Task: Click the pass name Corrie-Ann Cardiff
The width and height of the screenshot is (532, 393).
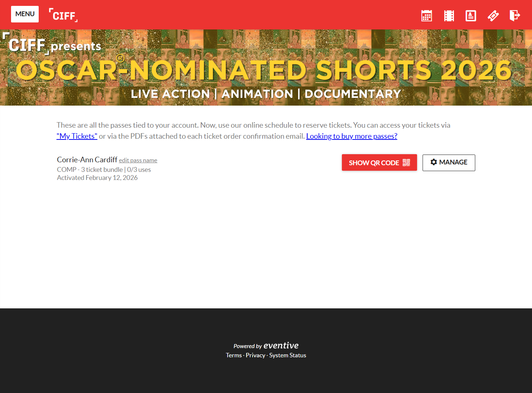Action: click(x=87, y=160)
